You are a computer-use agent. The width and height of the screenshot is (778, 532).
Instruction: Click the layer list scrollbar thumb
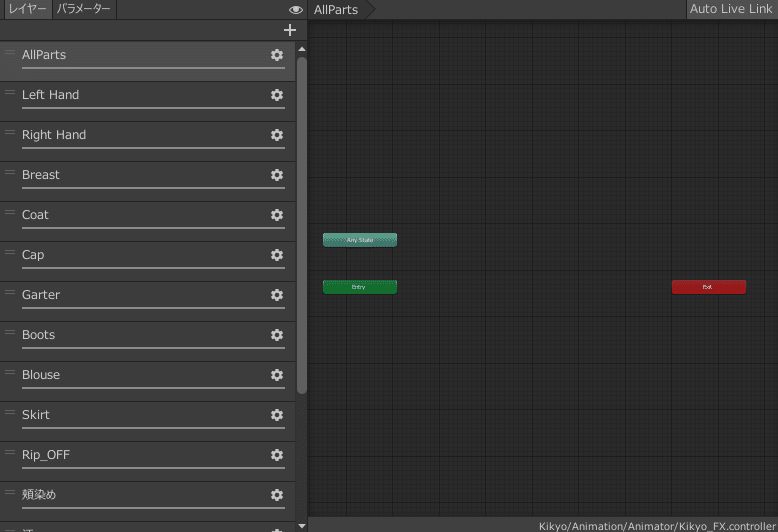(x=302, y=226)
